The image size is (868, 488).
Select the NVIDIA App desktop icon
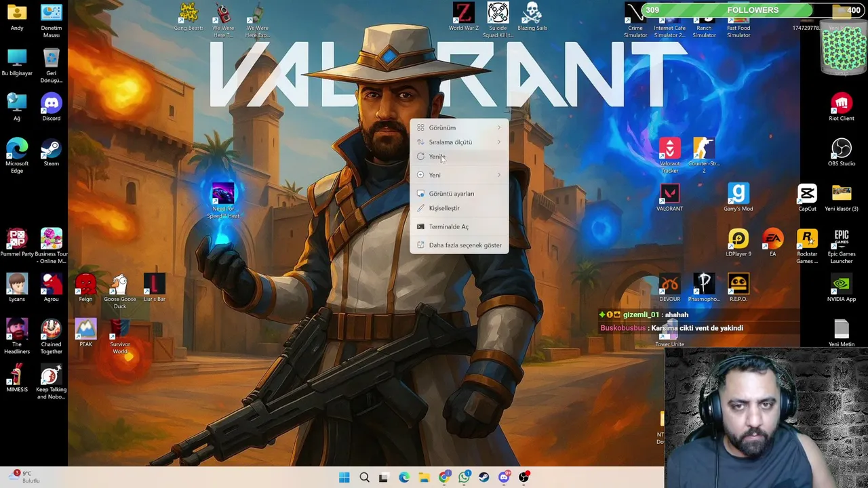tap(842, 288)
